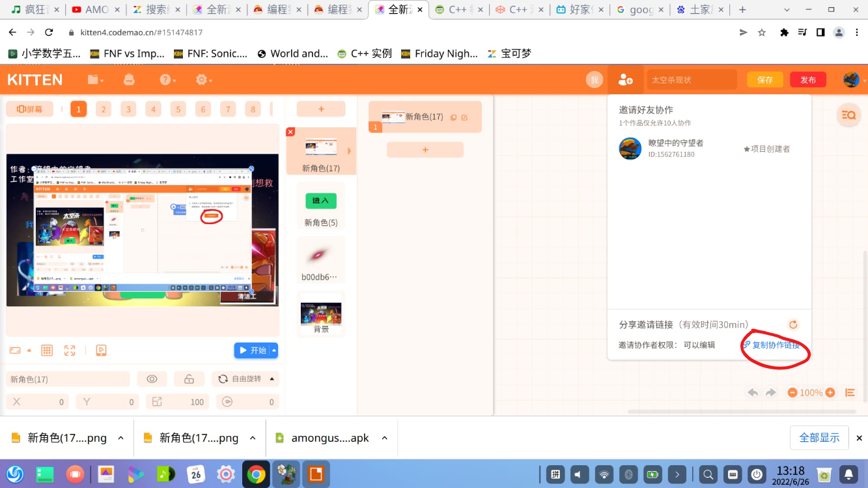
Task: Toggle the stage grid icon
Action: coord(47,351)
